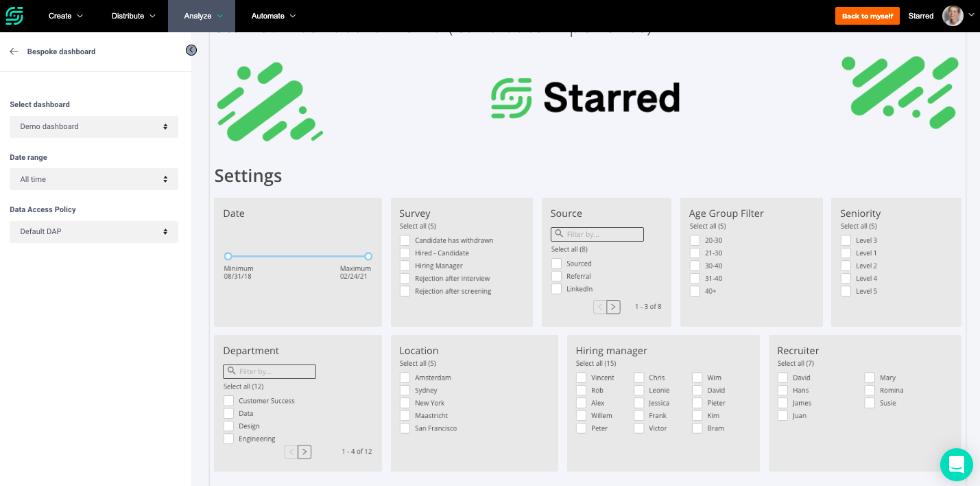Check the Rejection after screening box
Screen dimensions: 980x486
(405, 291)
